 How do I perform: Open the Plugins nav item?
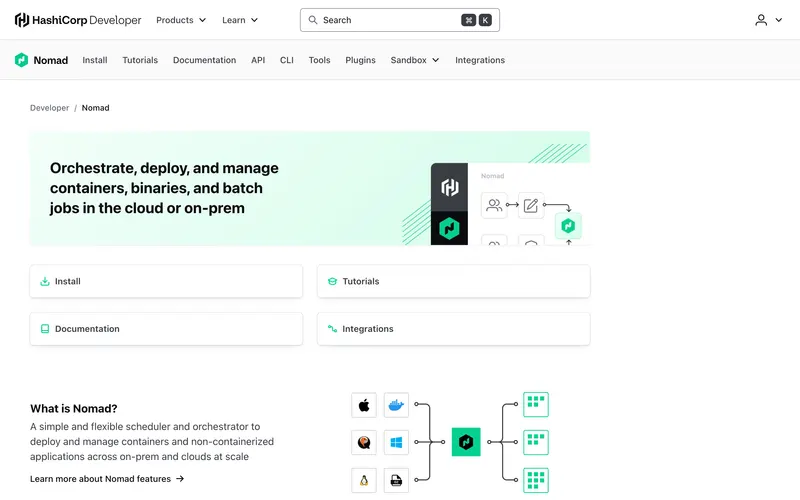pyautogui.click(x=360, y=60)
